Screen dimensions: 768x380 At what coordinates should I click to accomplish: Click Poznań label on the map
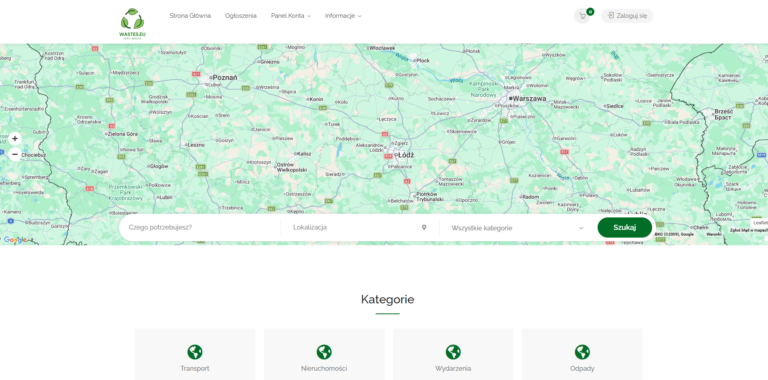point(225,77)
